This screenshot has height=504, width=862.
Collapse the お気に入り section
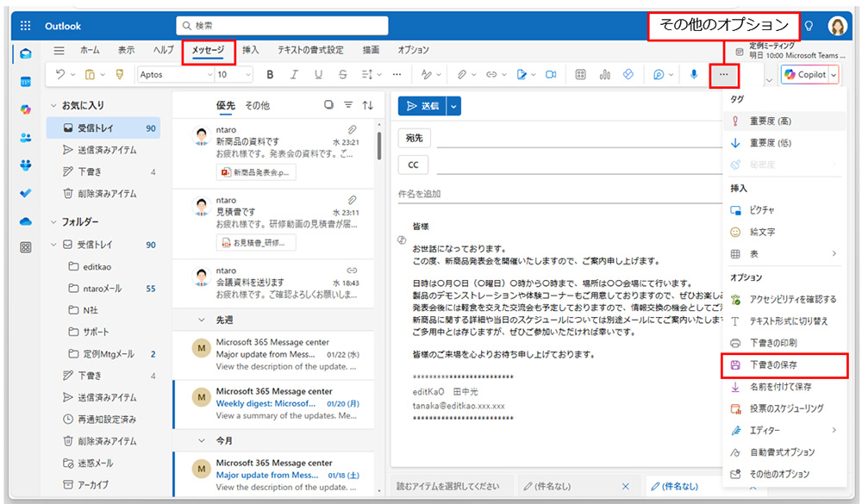[x=53, y=105]
